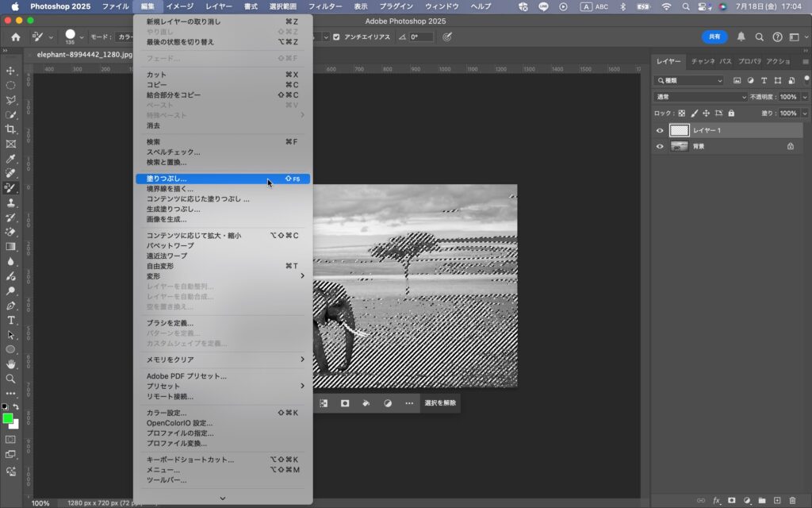812x508 pixels.
Task: Expand プリセット submenu
Action: click(x=223, y=387)
